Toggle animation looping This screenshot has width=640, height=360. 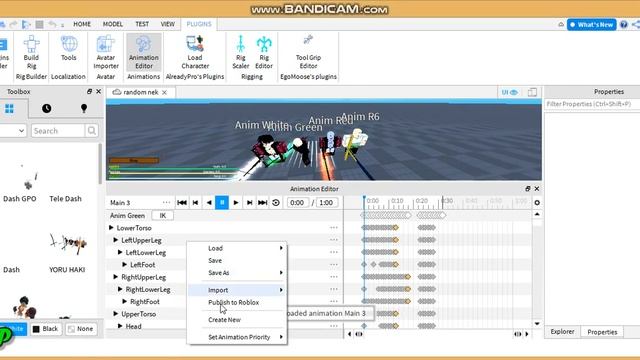click(x=276, y=202)
